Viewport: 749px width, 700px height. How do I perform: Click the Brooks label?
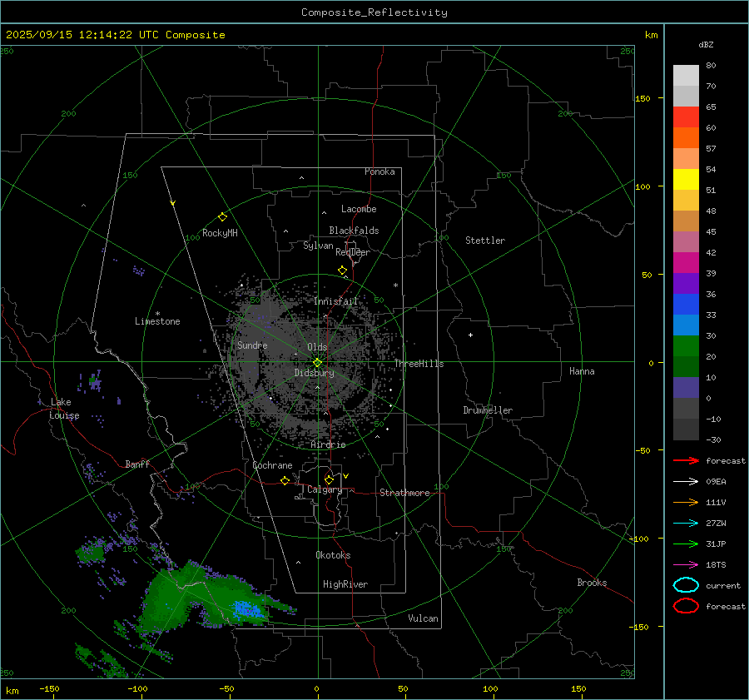point(592,583)
